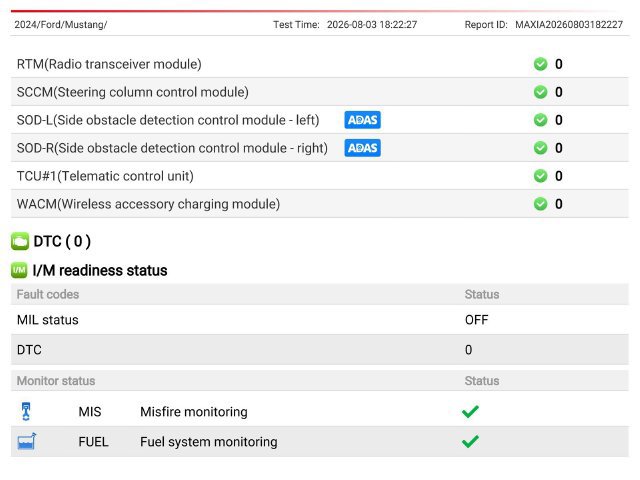This screenshot has height=480, width=640.
Task: Click the Fuel system monitoring label
Action: [x=209, y=442]
